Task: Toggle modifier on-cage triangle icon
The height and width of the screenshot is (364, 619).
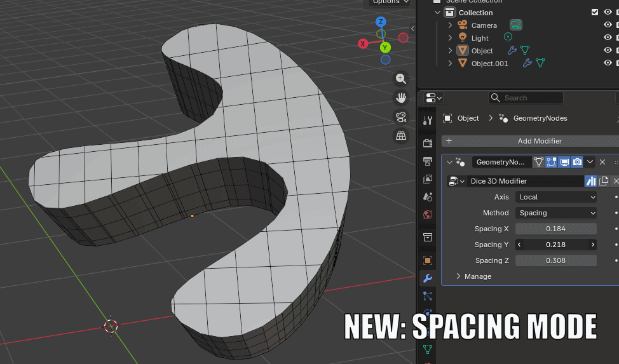Action: (538, 162)
